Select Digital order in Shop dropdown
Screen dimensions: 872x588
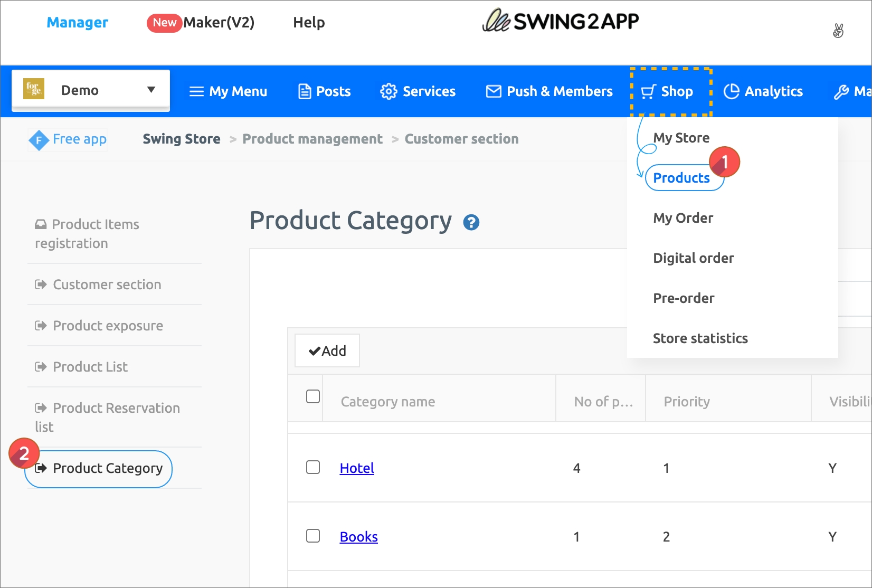(x=694, y=258)
